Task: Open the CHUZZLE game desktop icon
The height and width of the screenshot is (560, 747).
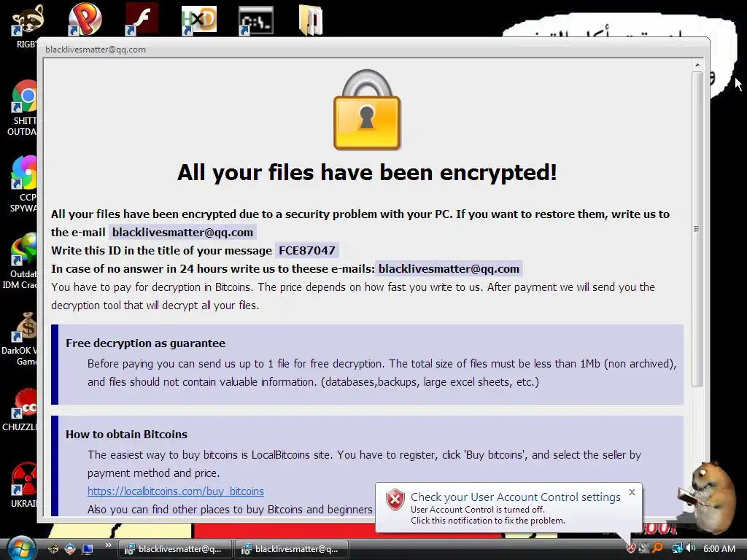Action: point(24,404)
